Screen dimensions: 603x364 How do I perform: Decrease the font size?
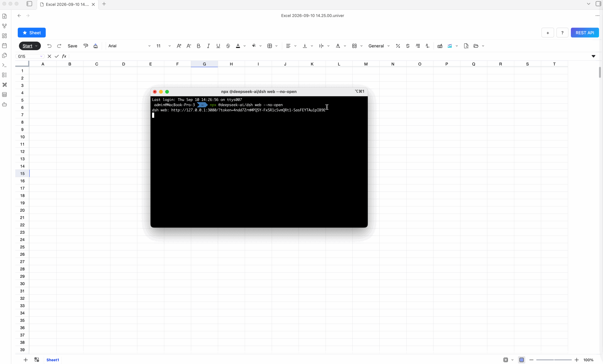pyautogui.click(x=189, y=46)
